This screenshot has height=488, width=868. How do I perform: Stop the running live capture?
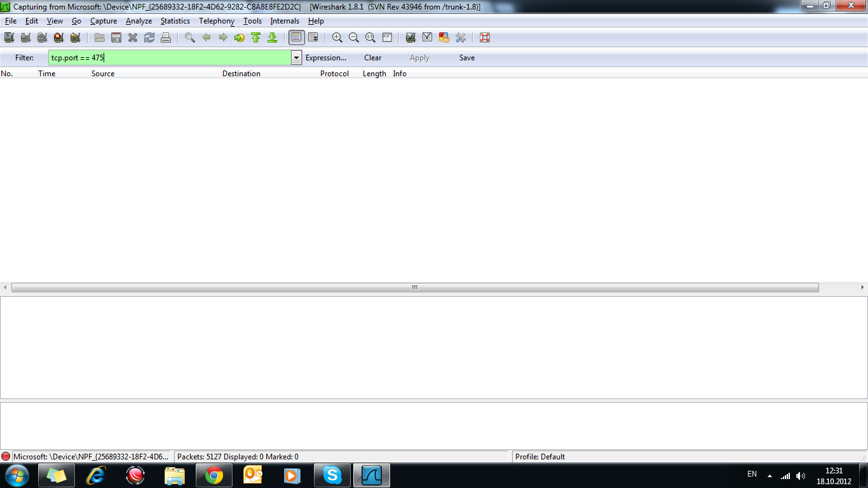point(58,37)
